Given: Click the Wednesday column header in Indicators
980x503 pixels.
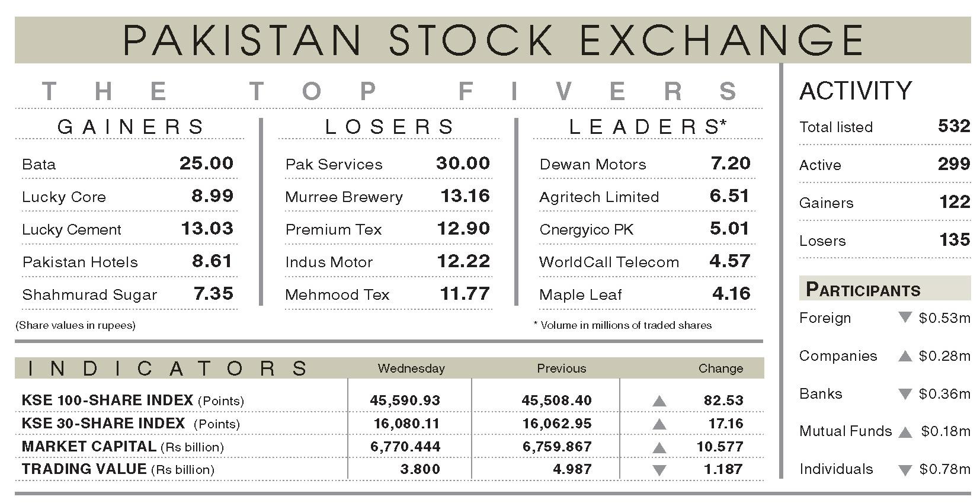Looking at the screenshot, I should click(x=411, y=369).
